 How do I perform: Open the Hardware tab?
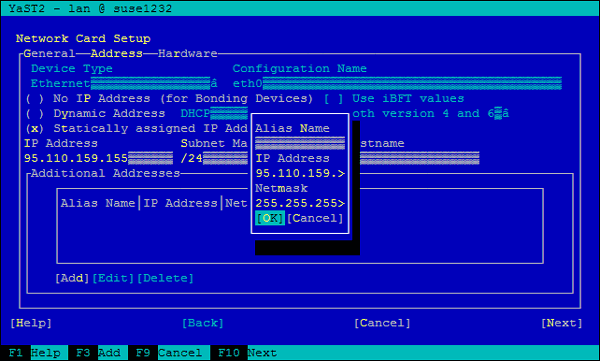[x=188, y=53]
